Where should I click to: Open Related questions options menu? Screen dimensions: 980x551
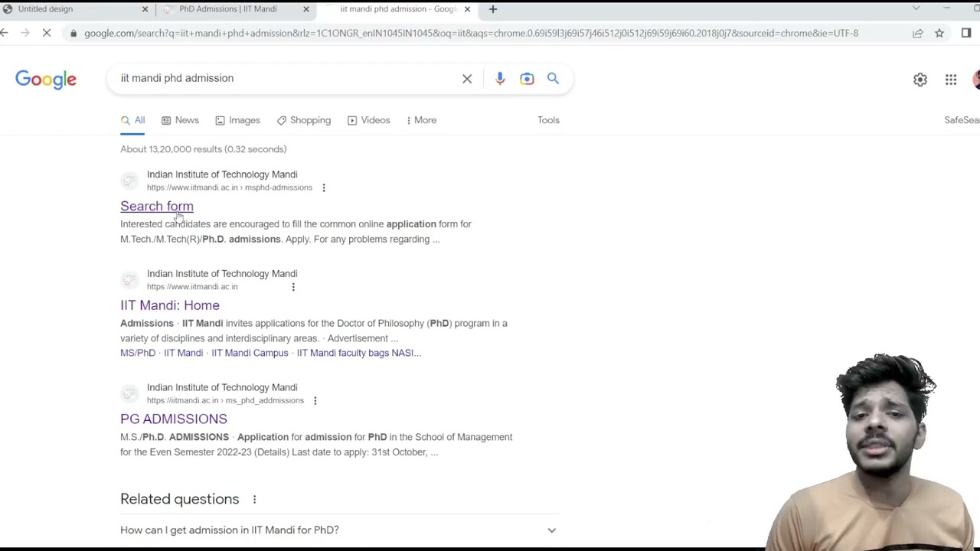(254, 499)
